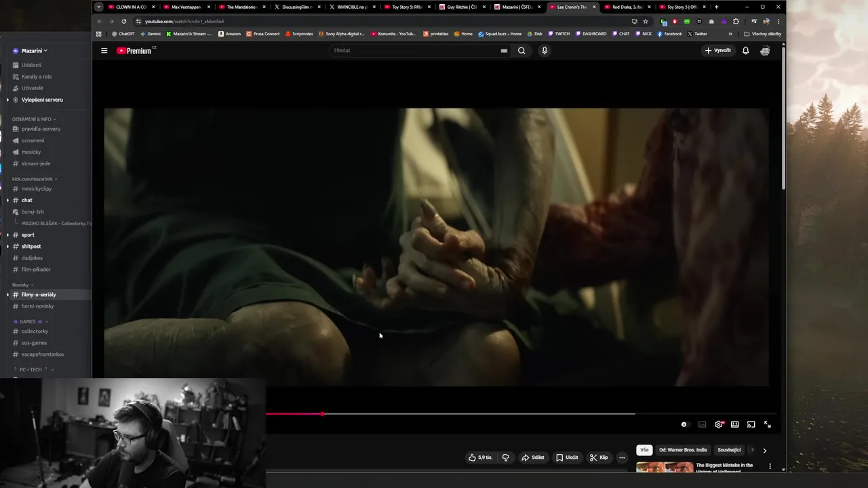Switch to CLOWN IN A CO browser tab
Screen dimensions: 868x488
[131, 7]
